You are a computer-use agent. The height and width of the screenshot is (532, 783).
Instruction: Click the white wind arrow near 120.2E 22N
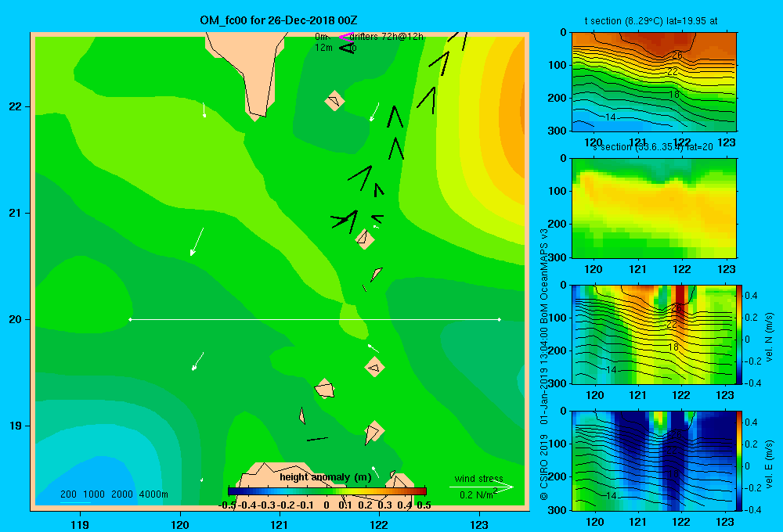204,110
